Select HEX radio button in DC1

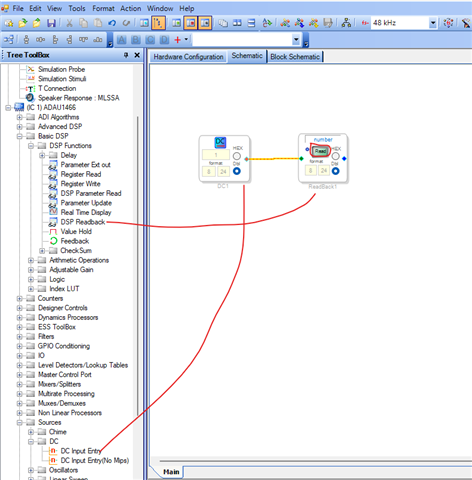click(237, 156)
